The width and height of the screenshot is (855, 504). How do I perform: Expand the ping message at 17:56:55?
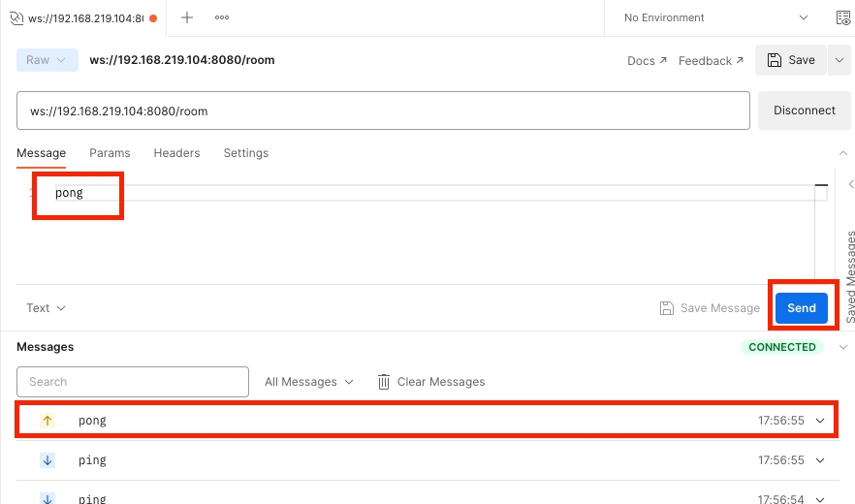tap(820, 460)
